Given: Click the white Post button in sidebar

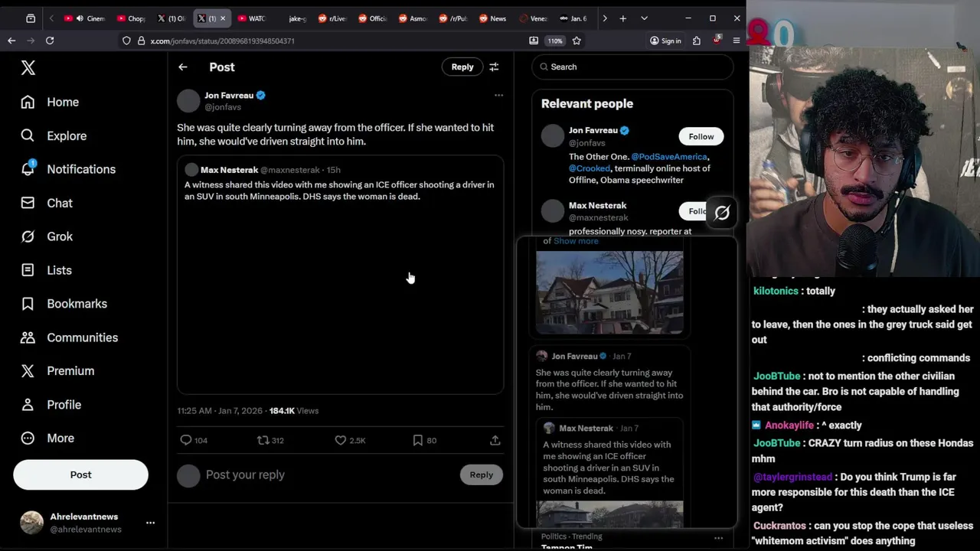Looking at the screenshot, I should point(80,474).
